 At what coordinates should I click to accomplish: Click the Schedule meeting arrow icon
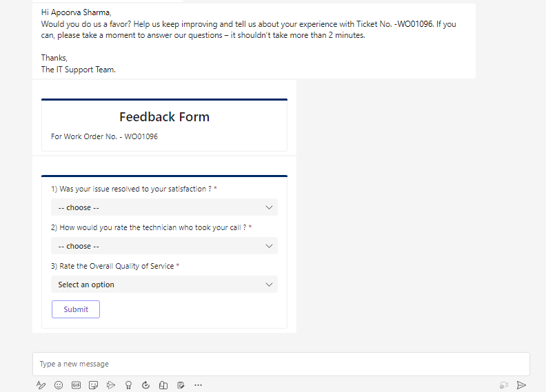(x=111, y=385)
